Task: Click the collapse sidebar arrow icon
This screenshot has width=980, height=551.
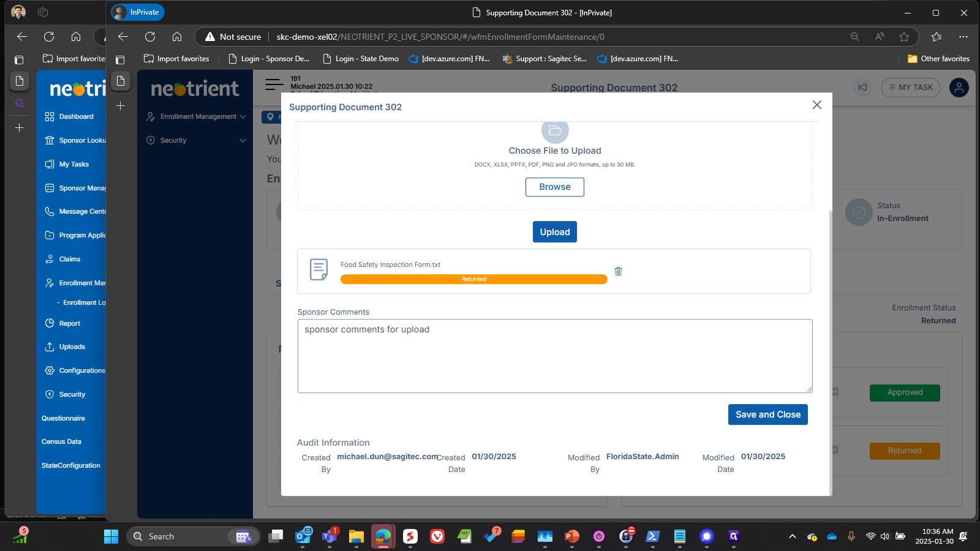Action: pyautogui.click(x=862, y=88)
